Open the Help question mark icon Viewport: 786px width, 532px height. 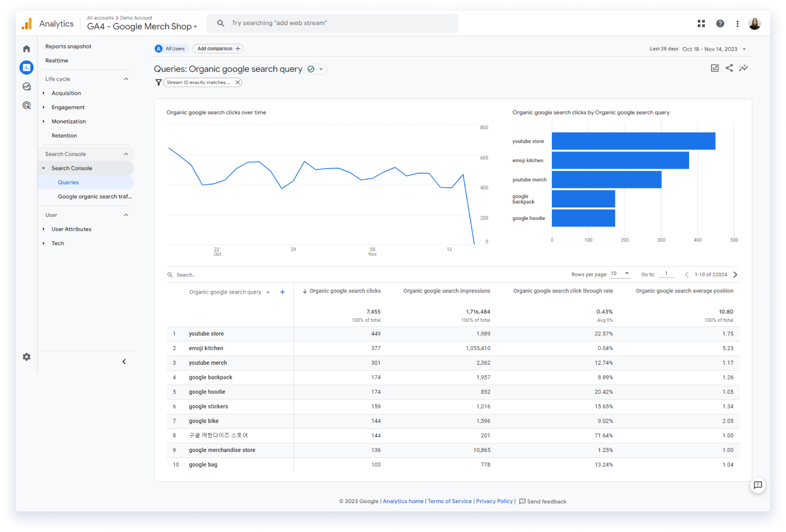[720, 23]
